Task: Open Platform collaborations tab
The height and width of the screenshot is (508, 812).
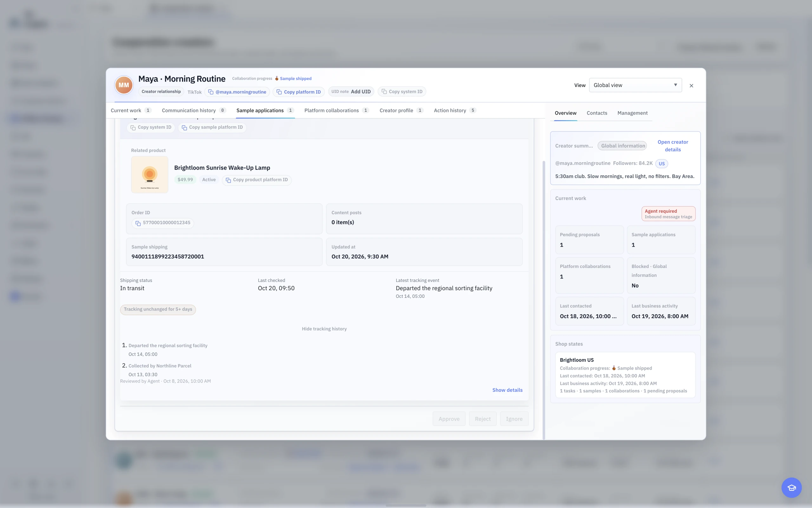Action: (x=337, y=110)
